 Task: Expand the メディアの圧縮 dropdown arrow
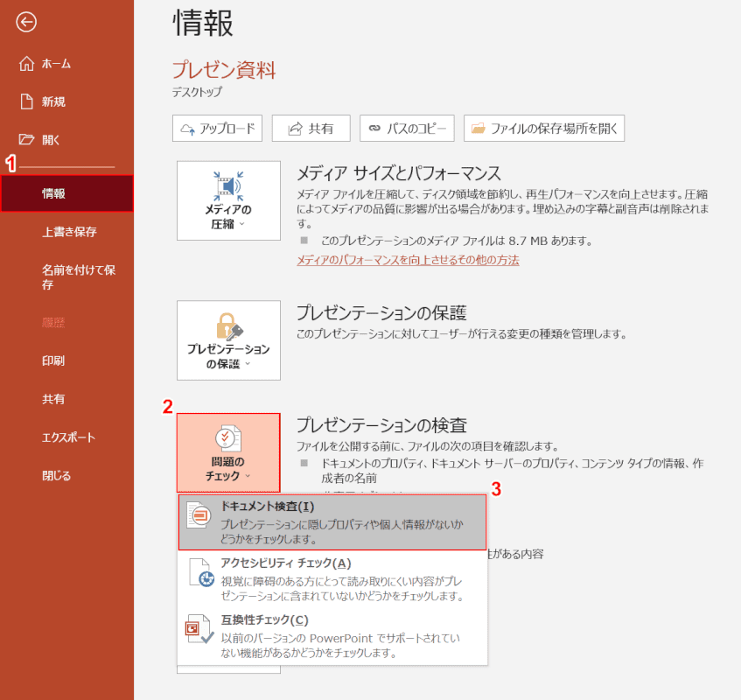pyautogui.click(x=242, y=224)
